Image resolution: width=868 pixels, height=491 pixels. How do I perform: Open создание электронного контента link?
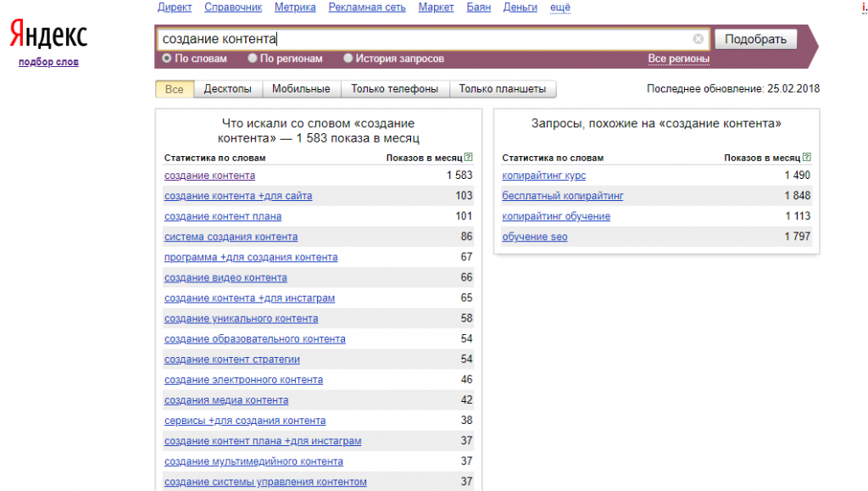pos(243,380)
